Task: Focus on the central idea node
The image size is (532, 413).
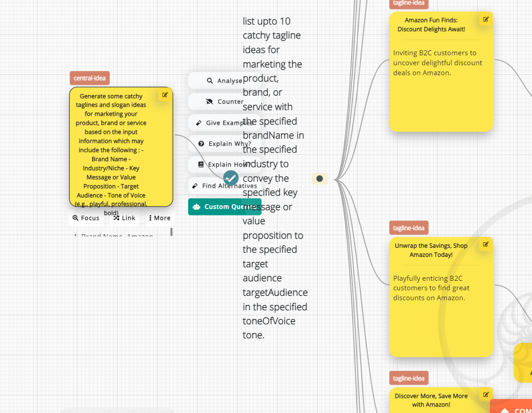Action: (x=86, y=218)
